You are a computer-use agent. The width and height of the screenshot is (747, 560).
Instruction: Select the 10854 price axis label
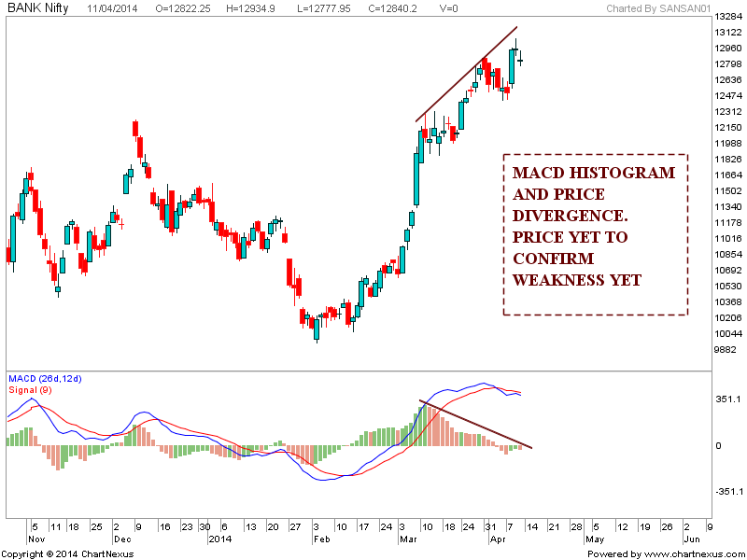click(728, 254)
